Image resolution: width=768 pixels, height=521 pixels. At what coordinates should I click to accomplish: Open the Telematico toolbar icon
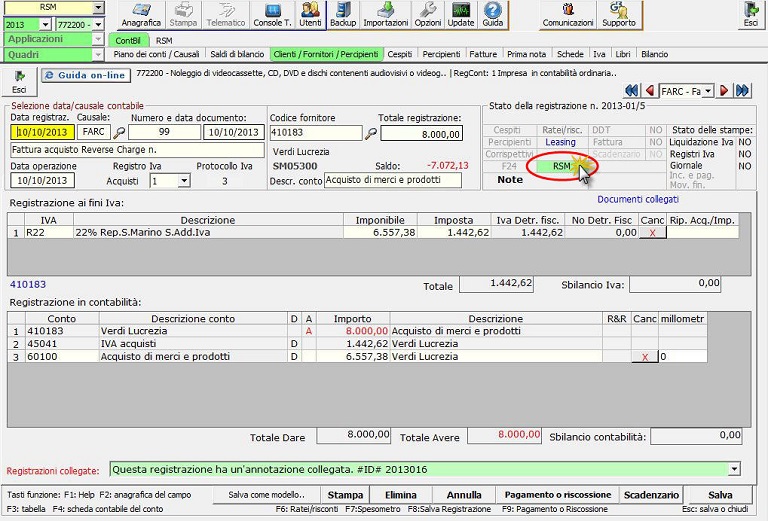(x=226, y=15)
